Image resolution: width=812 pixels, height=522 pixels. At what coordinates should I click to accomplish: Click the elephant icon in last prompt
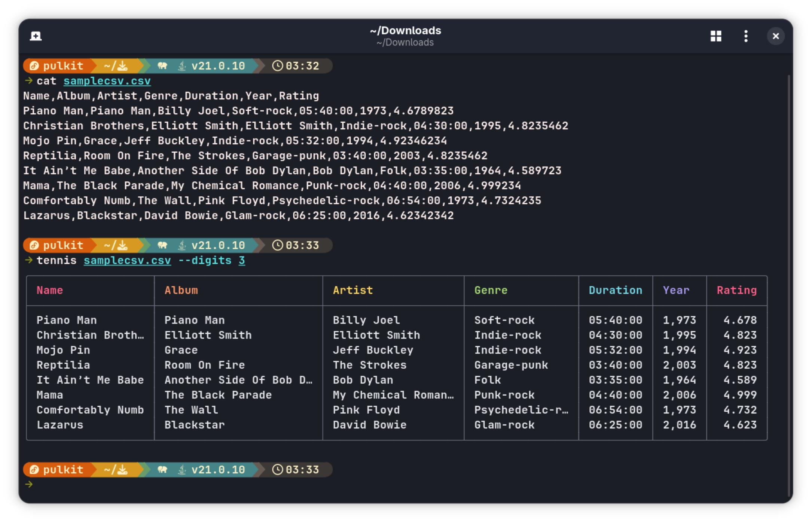pyautogui.click(x=162, y=470)
